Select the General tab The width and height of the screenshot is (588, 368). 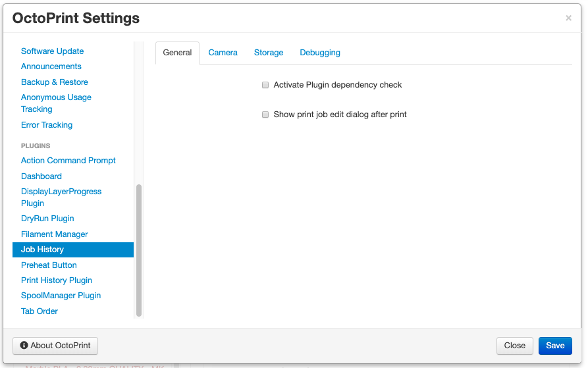[177, 53]
